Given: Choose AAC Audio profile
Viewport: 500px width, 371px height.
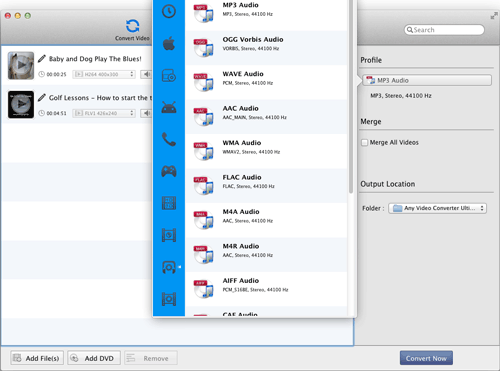Looking at the screenshot, I should (x=266, y=117).
